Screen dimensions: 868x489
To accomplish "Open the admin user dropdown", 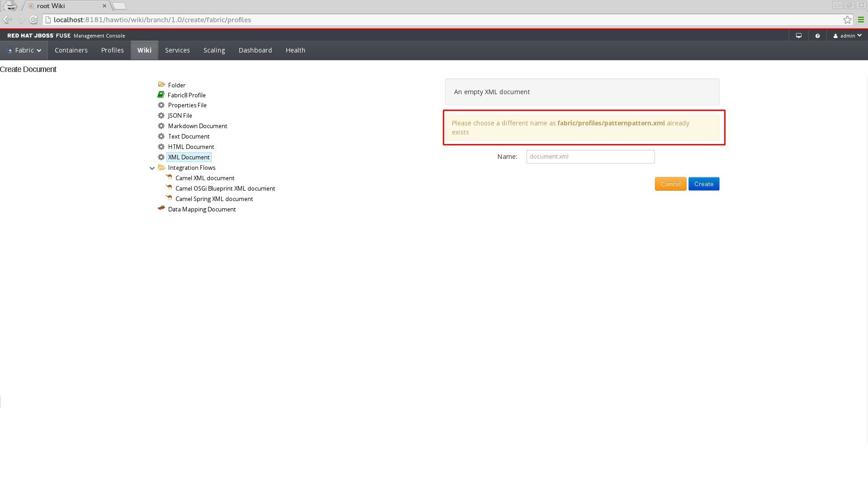I will 847,36.
